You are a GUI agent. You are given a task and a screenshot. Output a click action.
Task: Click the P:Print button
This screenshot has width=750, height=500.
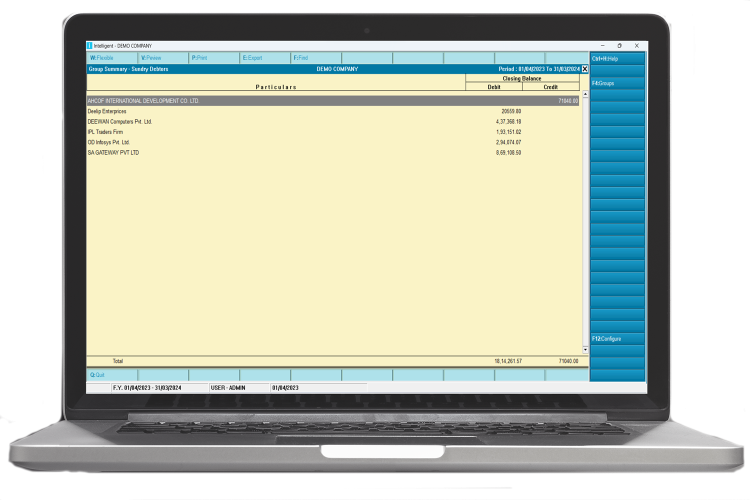point(214,58)
